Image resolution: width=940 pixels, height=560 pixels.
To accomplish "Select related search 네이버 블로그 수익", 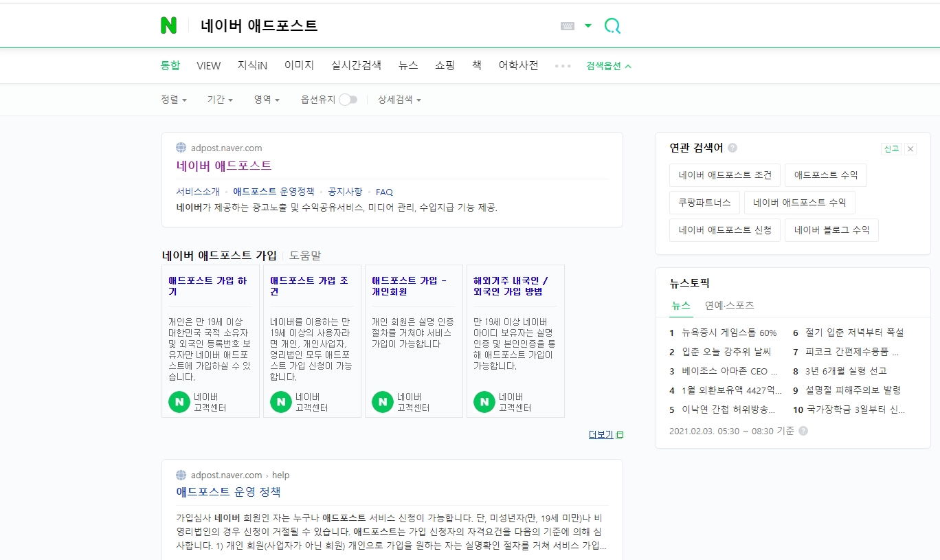I will (x=831, y=230).
